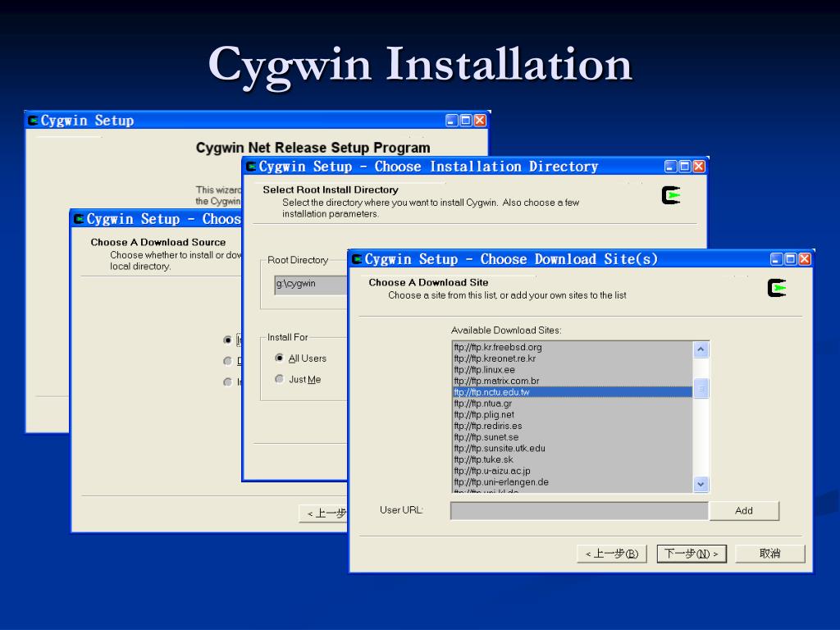Close the Choose Installation Directory window
The height and width of the screenshot is (630, 840).
(x=699, y=167)
